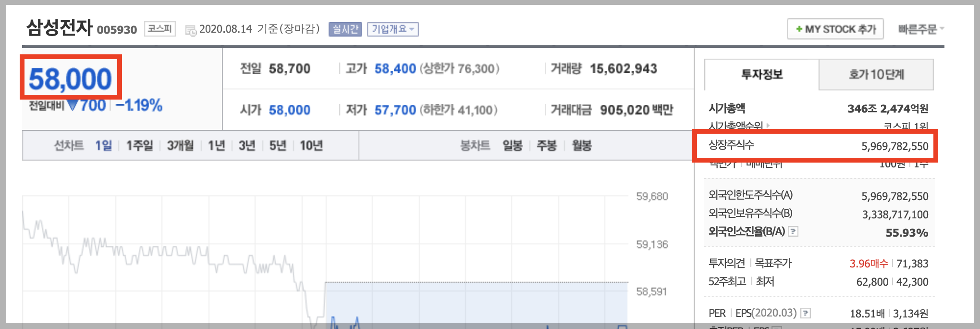
Task: Click the -1.19% change percentage
Action: tap(139, 105)
